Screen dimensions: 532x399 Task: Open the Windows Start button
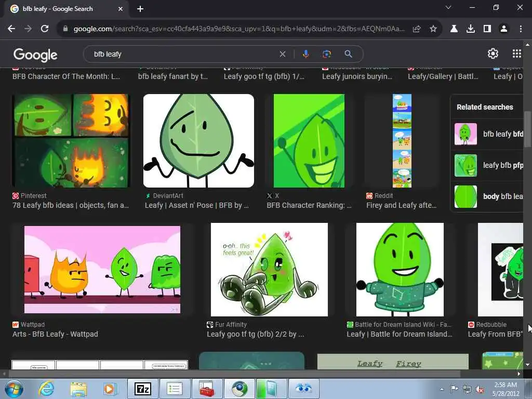[14, 389]
